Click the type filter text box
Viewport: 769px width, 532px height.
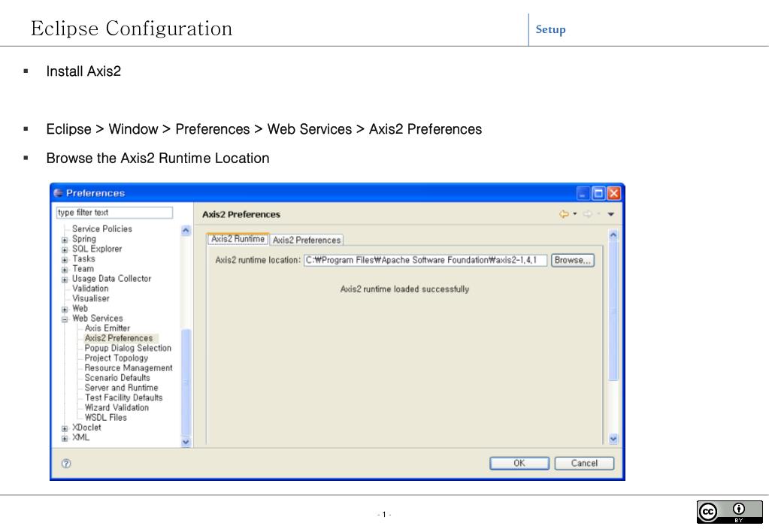114,213
